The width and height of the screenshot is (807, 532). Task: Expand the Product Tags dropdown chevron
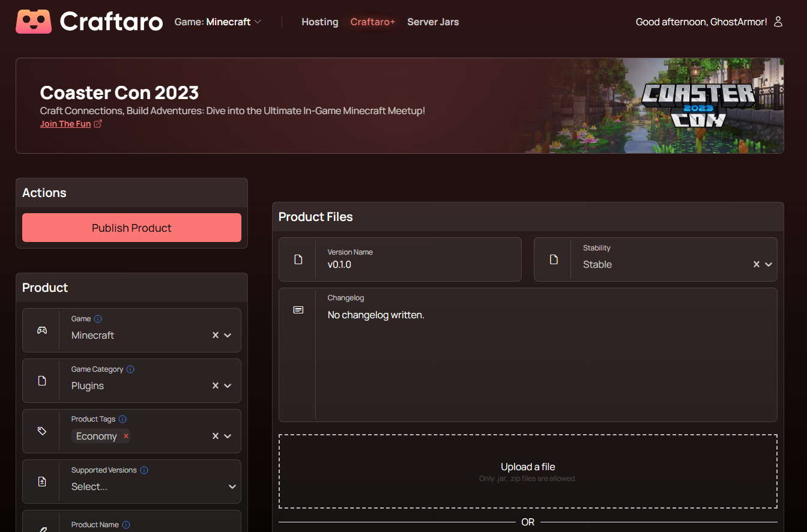coord(228,436)
